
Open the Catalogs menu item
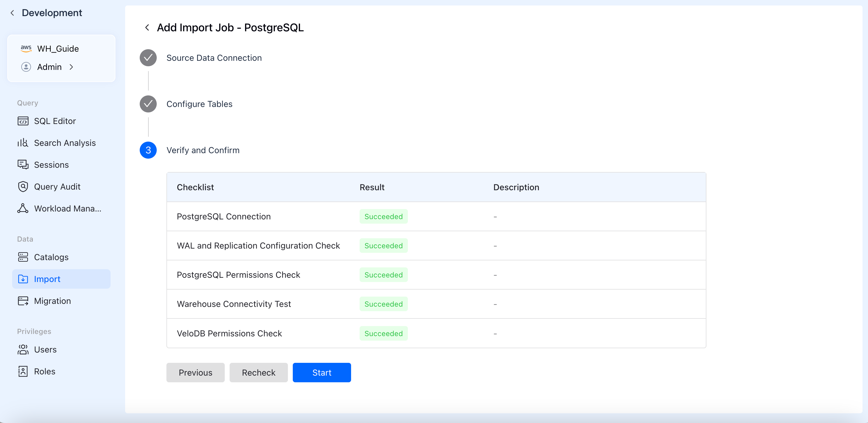tap(51, 257)
